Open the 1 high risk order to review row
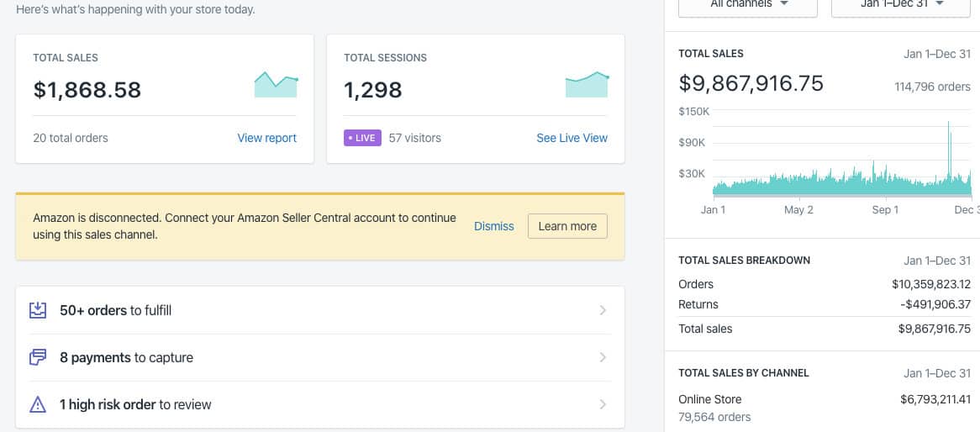This screenshot has height=432, width=980. pos(320,404)
